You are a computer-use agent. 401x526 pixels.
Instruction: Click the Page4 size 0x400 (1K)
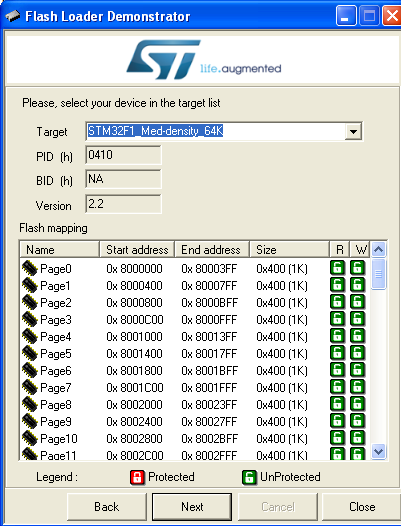tap(282, 337)
